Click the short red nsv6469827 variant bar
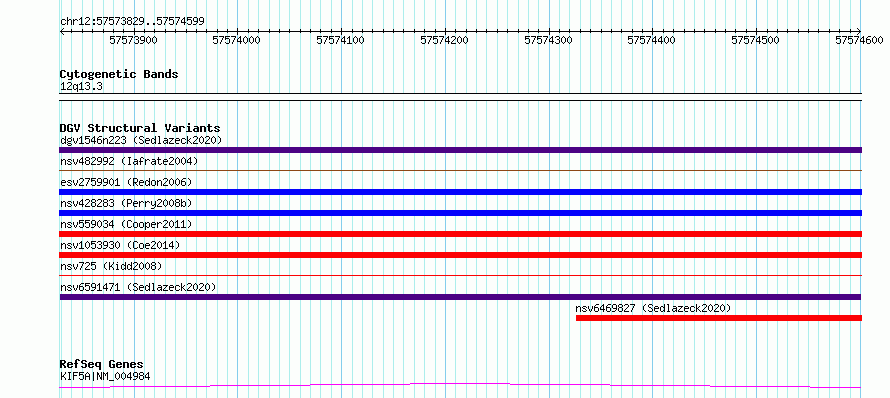890x398 pixels. pos(719,318)
